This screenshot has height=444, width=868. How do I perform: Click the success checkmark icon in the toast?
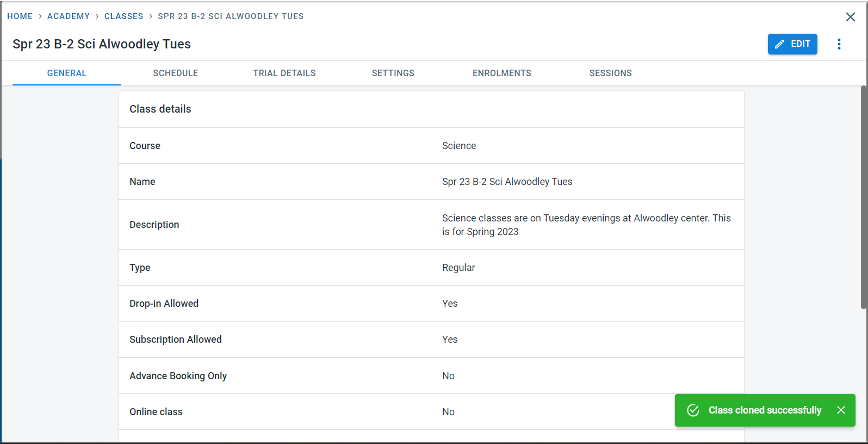point(693,410)
